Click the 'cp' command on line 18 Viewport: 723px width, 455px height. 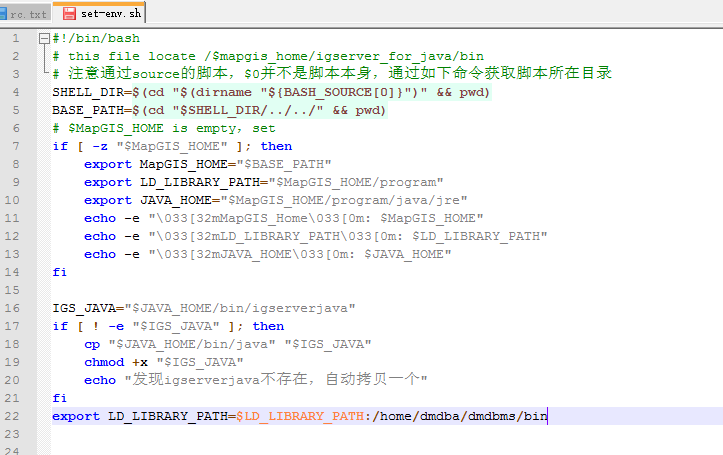[x=92, y=344]
